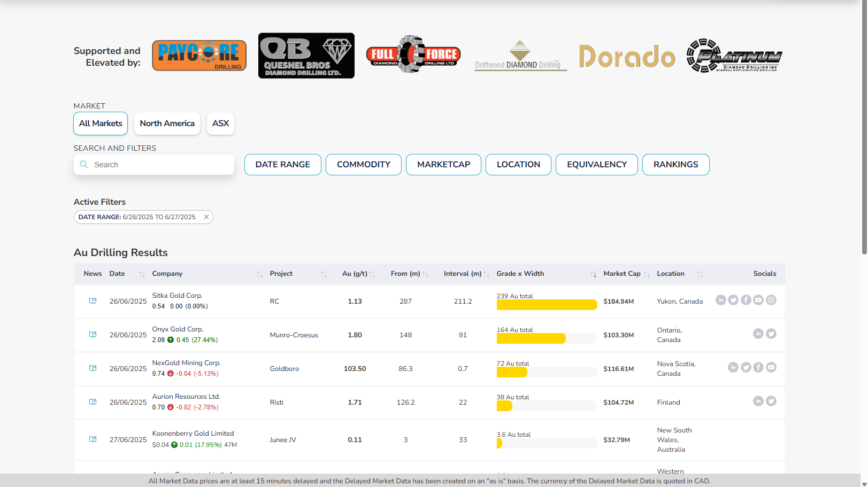Open Onyx Gold Corp. company link

point(178,329)
